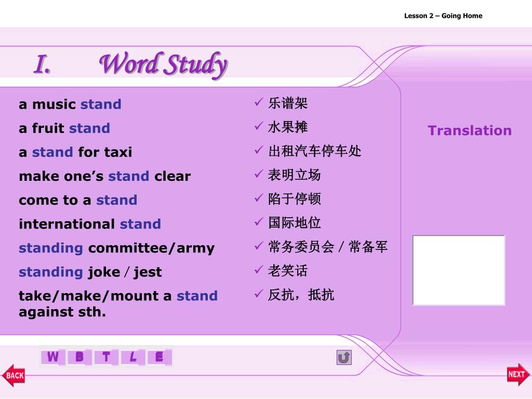Screen dimensions: 532x399
Task: Click the B navigation button
Action: [x=79, y=357]
